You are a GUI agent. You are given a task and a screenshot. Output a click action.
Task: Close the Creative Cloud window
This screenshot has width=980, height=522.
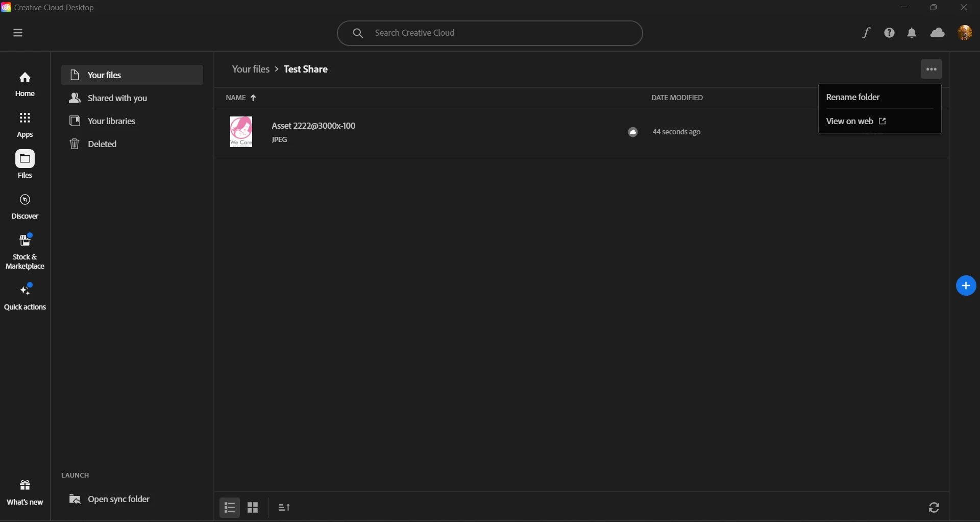(x=964, y=8)
